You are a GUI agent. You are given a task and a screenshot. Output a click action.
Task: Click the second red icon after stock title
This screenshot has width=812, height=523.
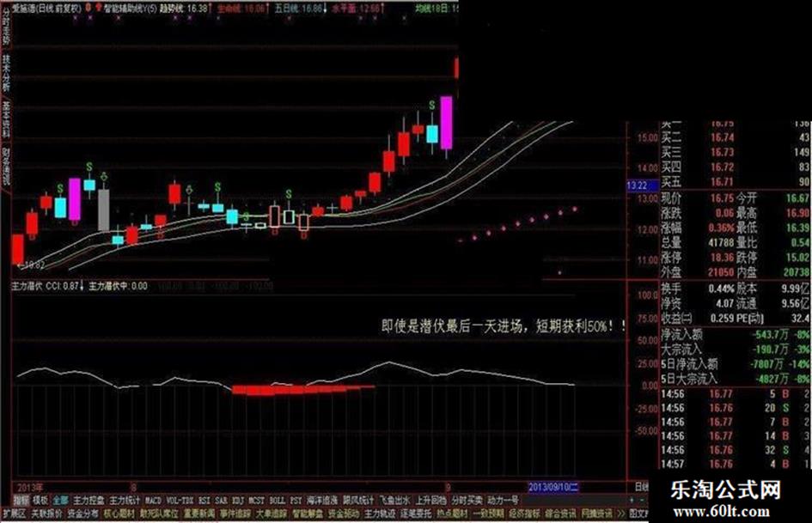[100, 8]
